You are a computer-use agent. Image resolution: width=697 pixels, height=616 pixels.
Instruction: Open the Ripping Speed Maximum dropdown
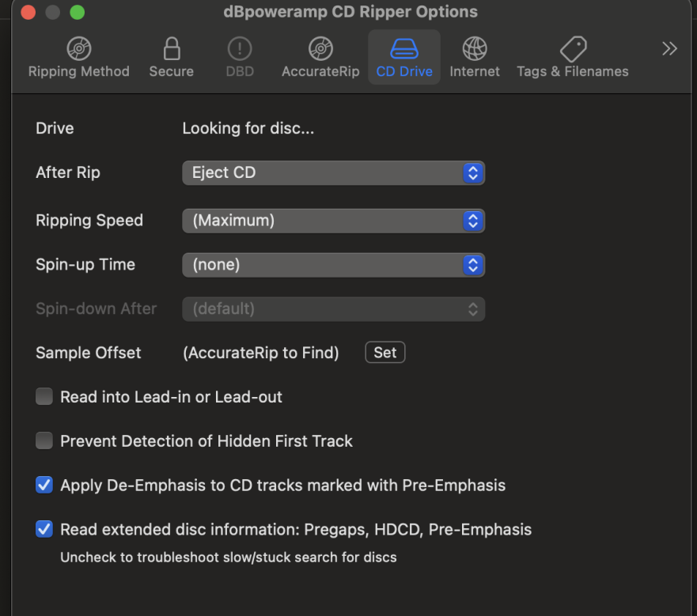[333, 221]
